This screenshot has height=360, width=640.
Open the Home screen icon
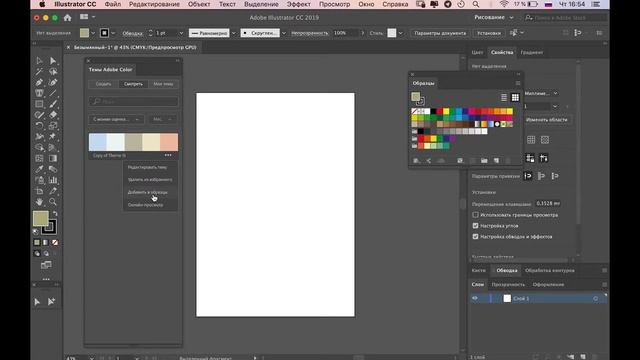67,18
